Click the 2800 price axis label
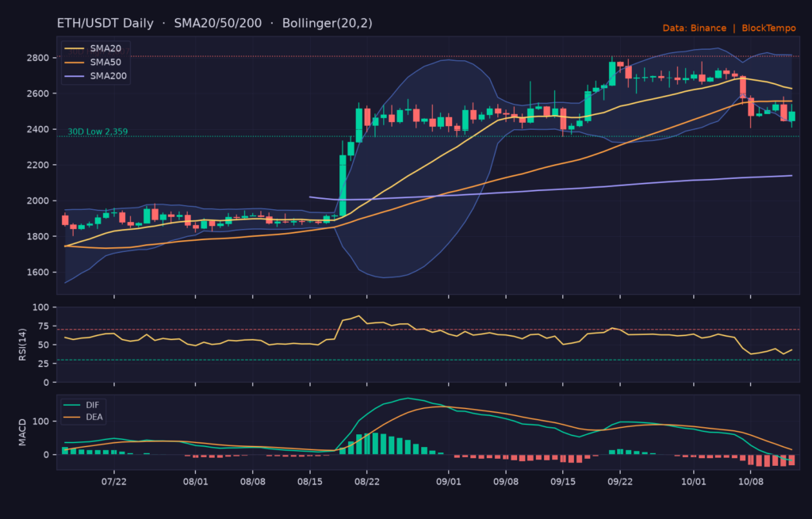Screen dimensions: 812x519 pyautogui.click(x=38, y=57)
